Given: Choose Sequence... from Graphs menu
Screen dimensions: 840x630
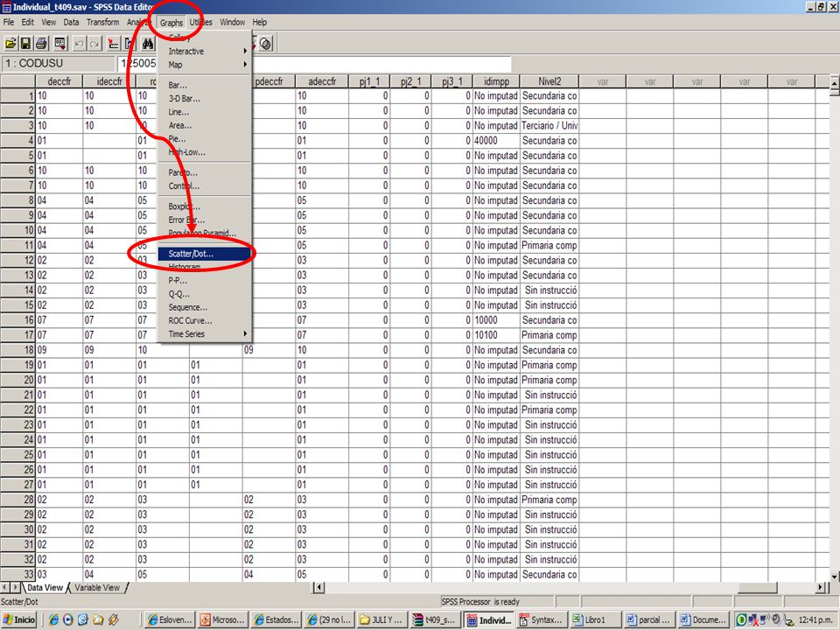Looking at the screenshot, I should [204, 307].
